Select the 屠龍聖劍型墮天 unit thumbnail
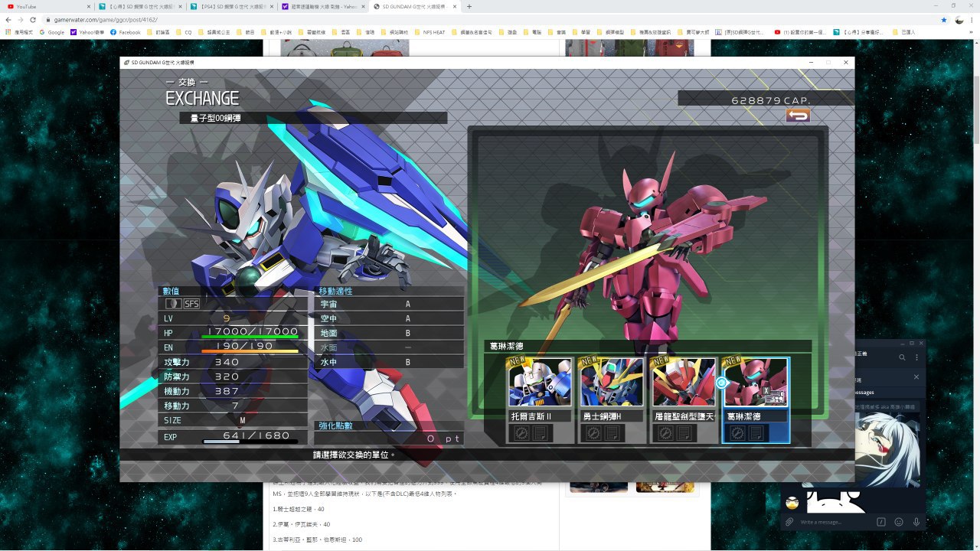The height and width of the screenshot is (551, 980). click(x=684, y=382)
